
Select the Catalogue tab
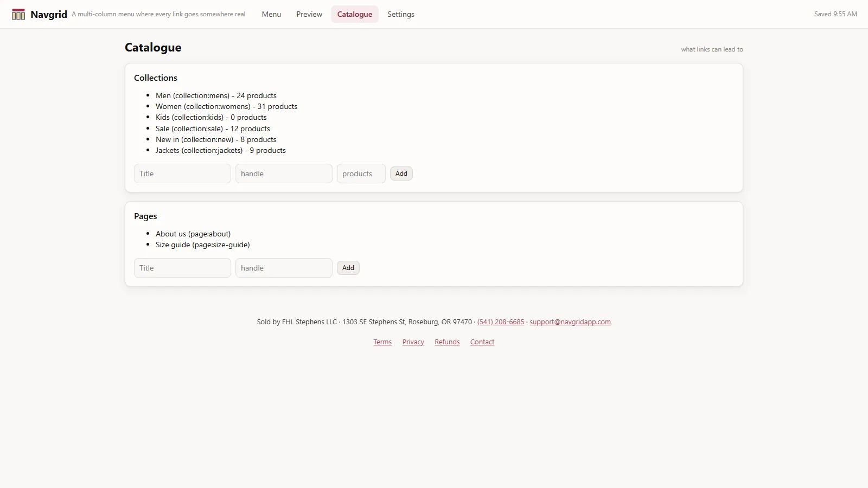[355, 14]
